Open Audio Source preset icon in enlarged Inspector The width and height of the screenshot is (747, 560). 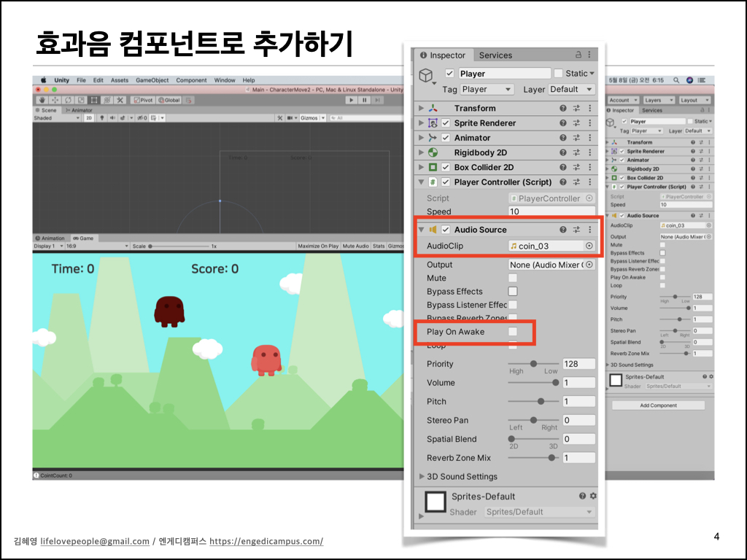pyautogui.click(x=576, y=230)
